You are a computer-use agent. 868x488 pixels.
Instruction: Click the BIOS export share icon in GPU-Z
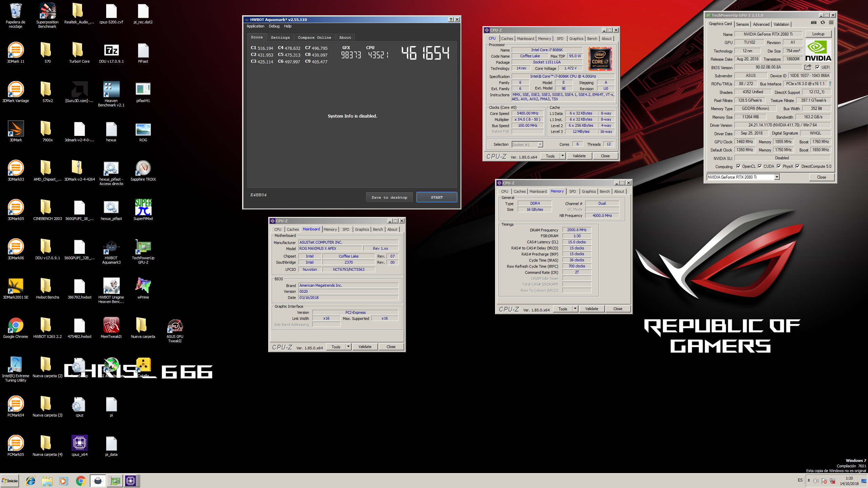click(808, 67)
